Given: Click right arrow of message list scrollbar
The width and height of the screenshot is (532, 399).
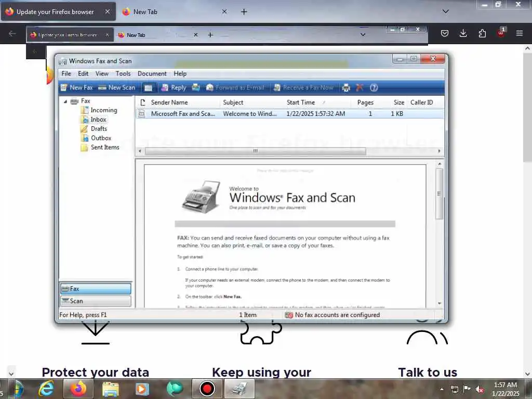Looking at the screenshot, I should 440,151.
